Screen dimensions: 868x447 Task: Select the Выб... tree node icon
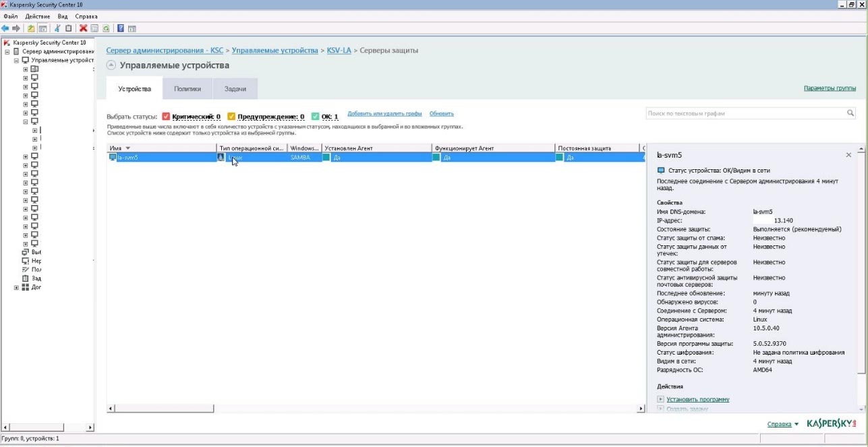click(26, 252)
